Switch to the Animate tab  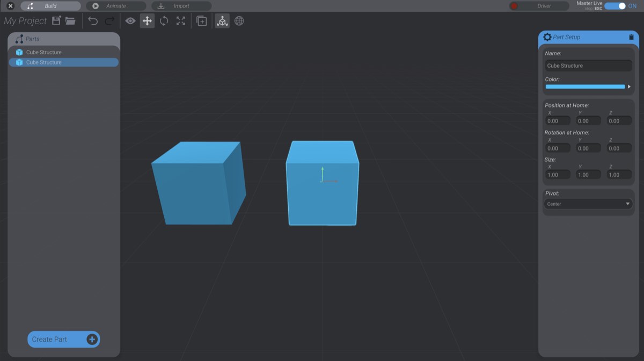pyautogui.click(x=115, y=6)
